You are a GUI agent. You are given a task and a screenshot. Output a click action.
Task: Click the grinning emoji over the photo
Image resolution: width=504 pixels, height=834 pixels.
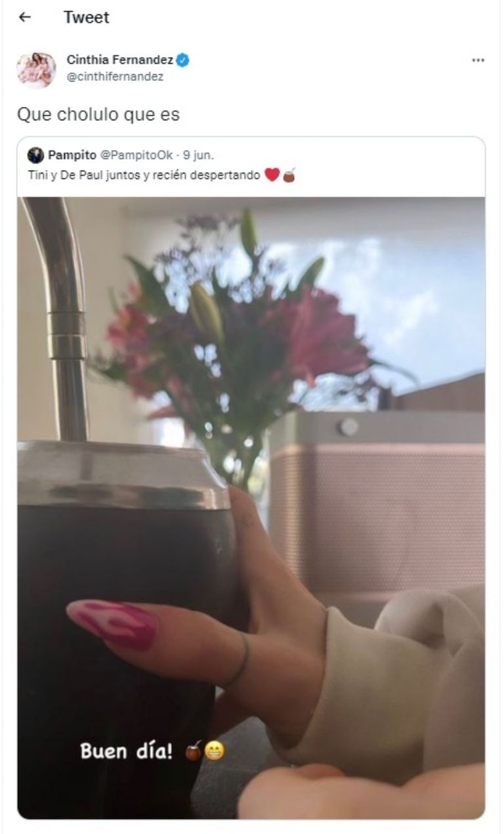[214, 751]
